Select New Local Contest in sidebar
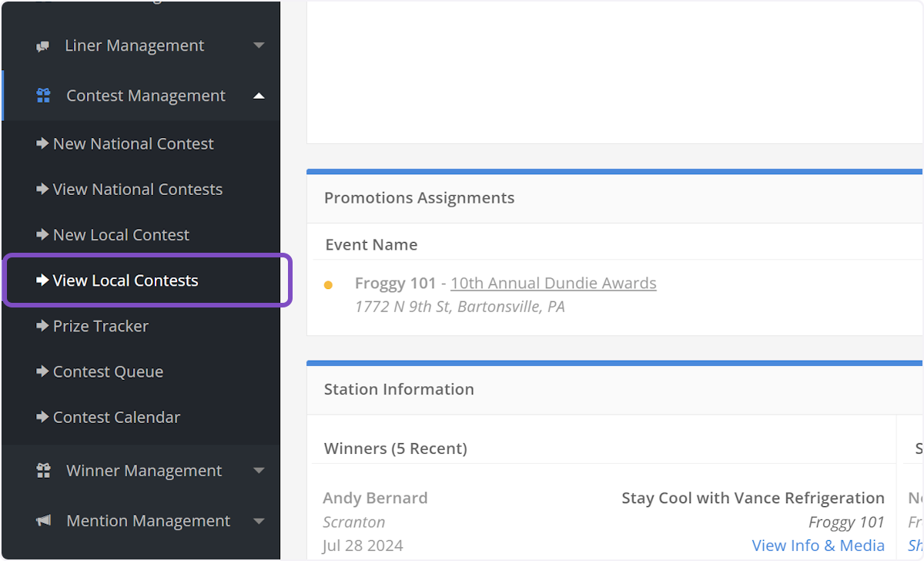Image resolution: width=924 pixels, height=561 pixels. (121, 235)
